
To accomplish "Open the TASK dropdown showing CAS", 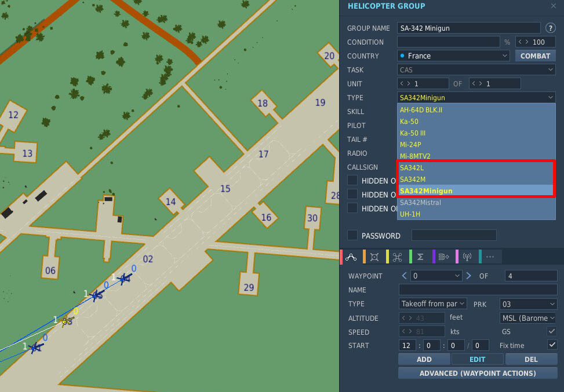I will [x=476, y=69].
